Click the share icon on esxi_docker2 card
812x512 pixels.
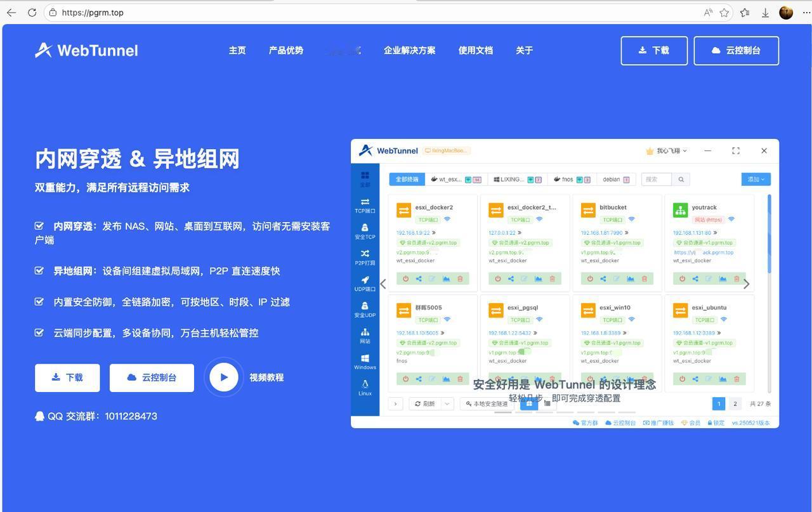419,279
